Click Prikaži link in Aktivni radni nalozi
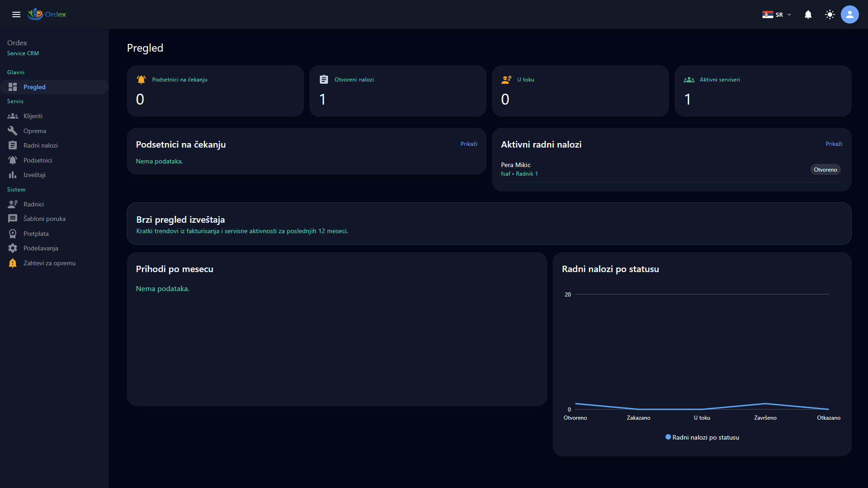The image size is (868, 488). 834,144
